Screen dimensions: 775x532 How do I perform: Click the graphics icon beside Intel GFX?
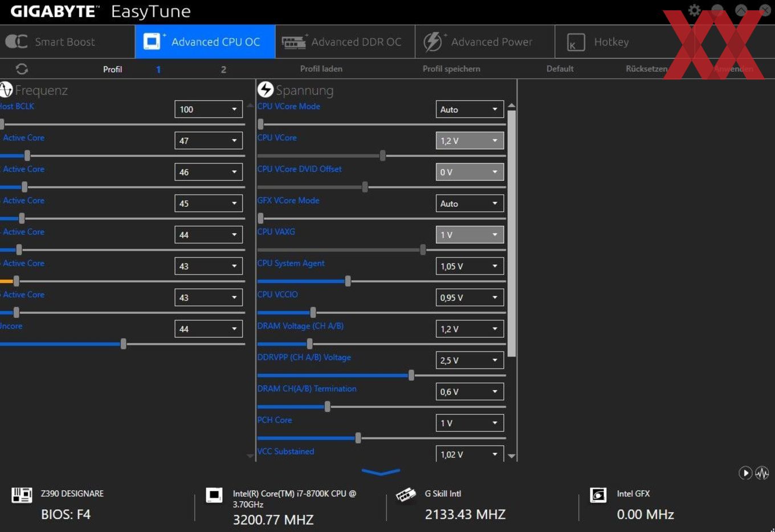(x=598, y=495)
